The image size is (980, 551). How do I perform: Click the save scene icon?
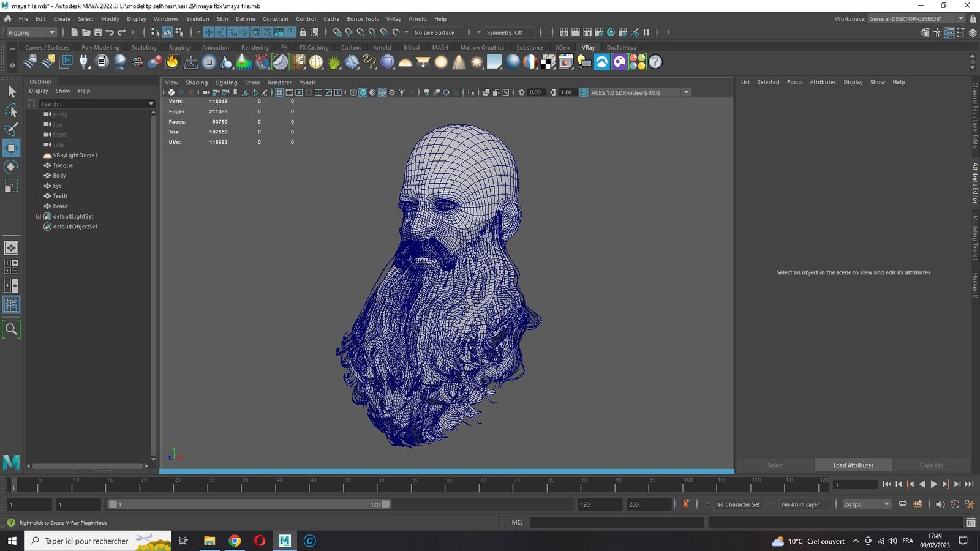click(x=98, y=32)
